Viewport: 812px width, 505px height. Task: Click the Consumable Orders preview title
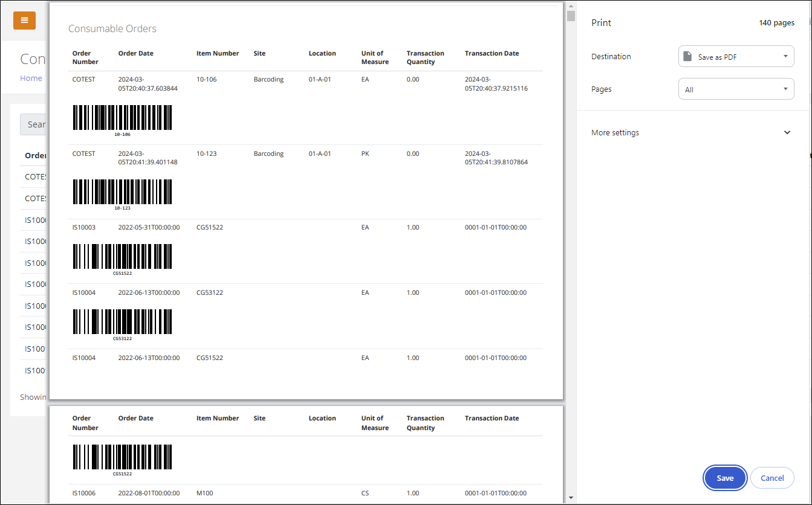112,28
